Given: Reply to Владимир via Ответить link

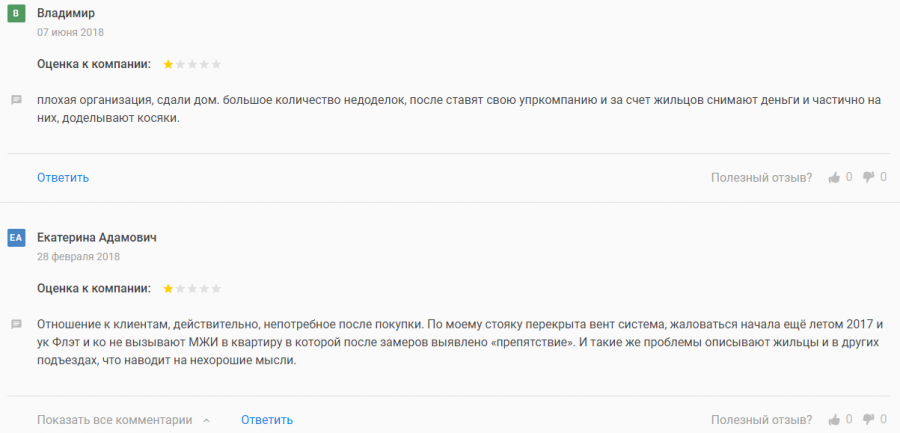Looking at the screenshot, I should (63, 178).
